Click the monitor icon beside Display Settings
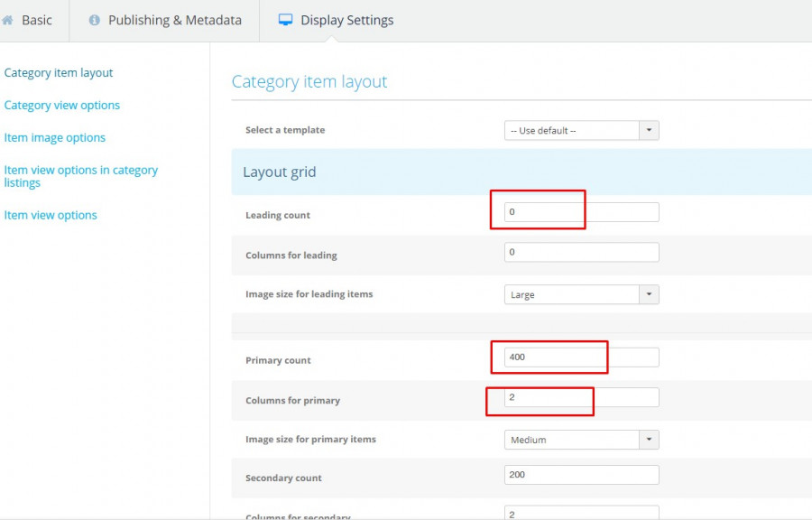 285,20
